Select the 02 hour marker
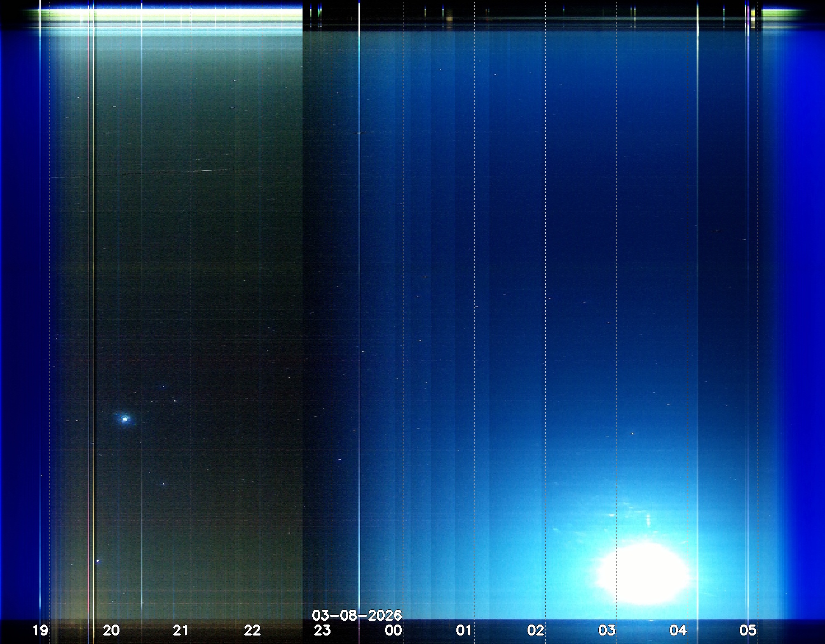The height and width of the screenshot is (644, 825). pyautogui.click(x=536, y=630)
